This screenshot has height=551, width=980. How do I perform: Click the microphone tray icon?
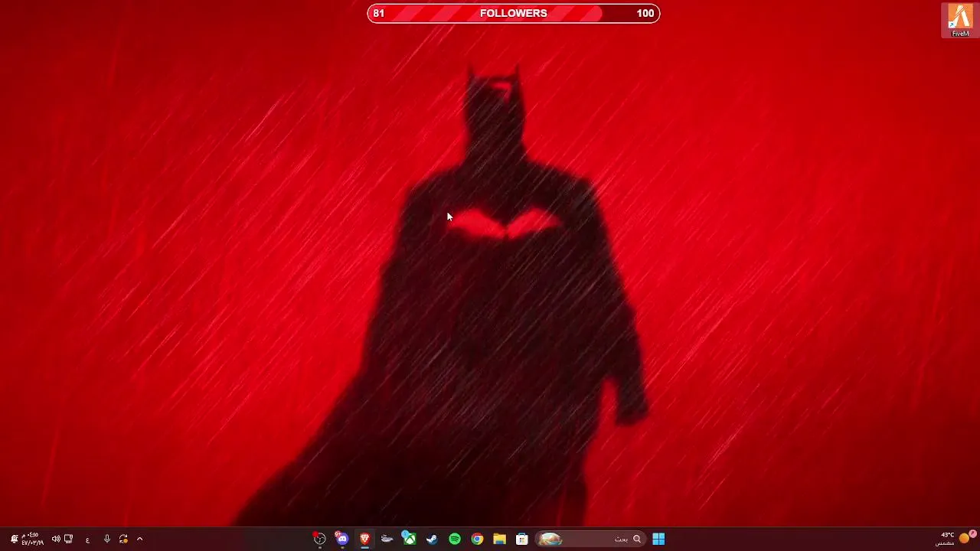[106, 539]
